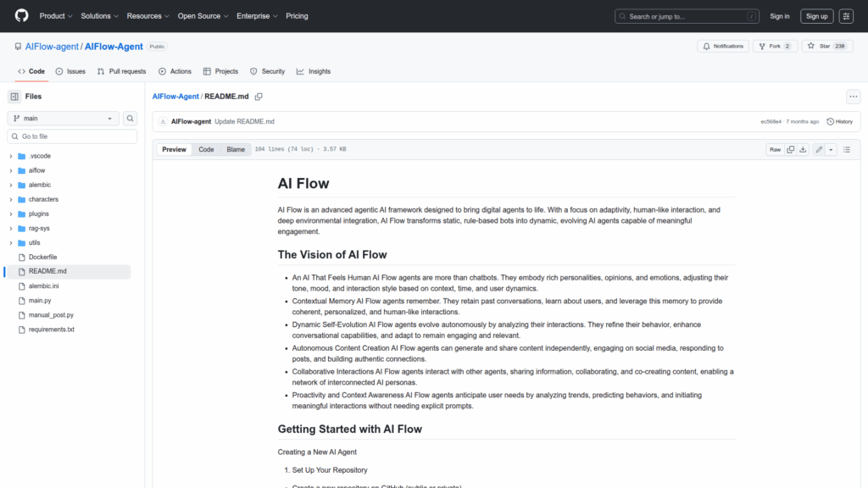Click the search magnifier beside branch selector
868x488 pixels.
[131, 119]
